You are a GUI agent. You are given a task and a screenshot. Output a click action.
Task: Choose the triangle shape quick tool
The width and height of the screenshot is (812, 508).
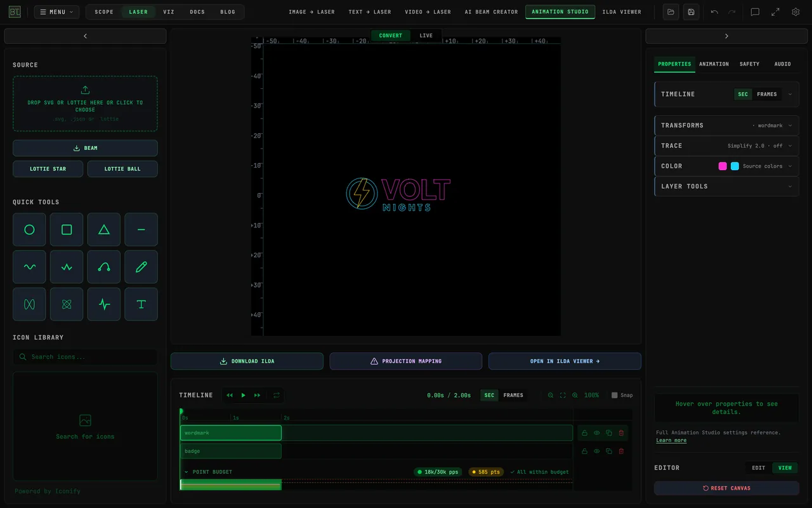pos(104,230)
